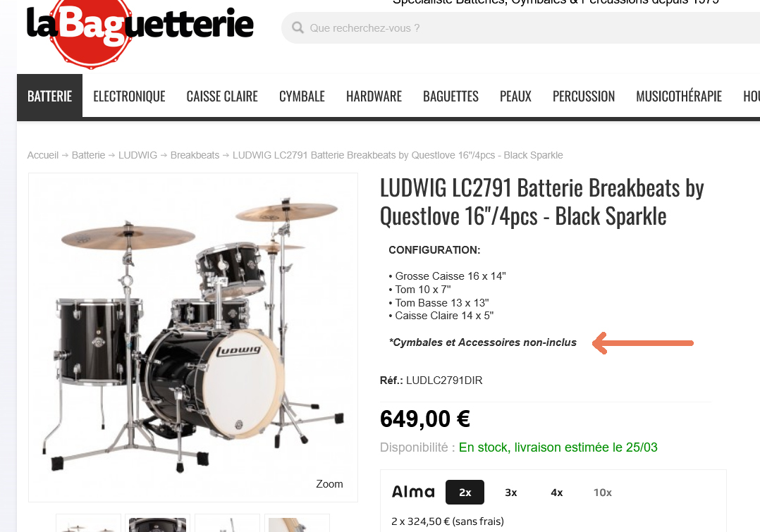Go to Accueil breadcrumb link
The image size is (760, 532).
[x=42, y=155]
